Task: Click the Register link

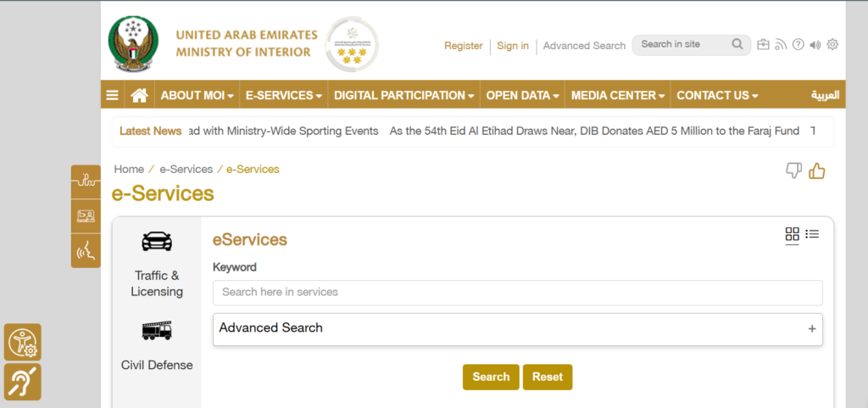Action: tap(464, 46)
